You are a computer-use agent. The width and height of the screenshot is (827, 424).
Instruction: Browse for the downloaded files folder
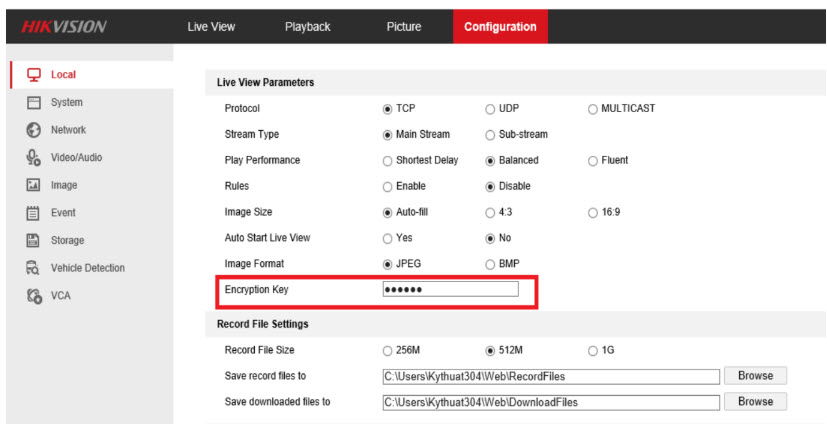pyautogui.click(x=755, y=402)
